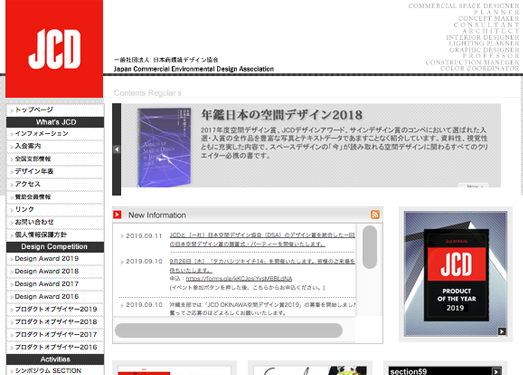523x375 pixels.
Task: Click the 2019.09.10 タカハシツキイチ news link
Action: click(262, 266)
